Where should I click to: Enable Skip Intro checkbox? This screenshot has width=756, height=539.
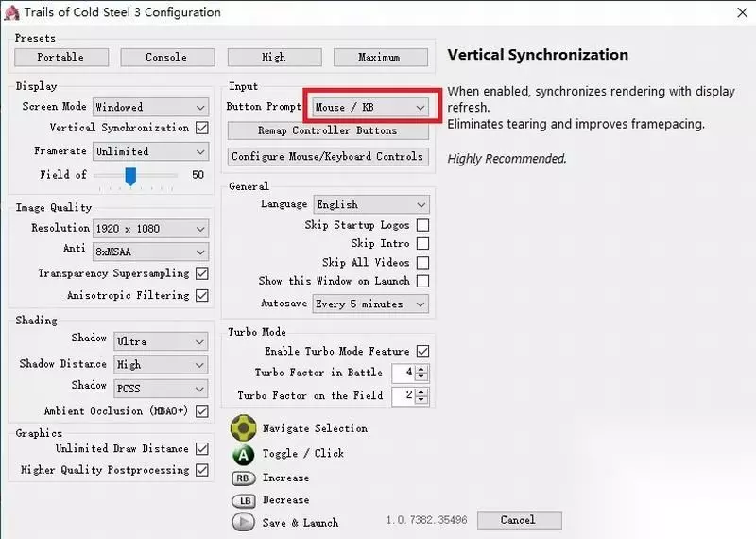coord(422,244)
